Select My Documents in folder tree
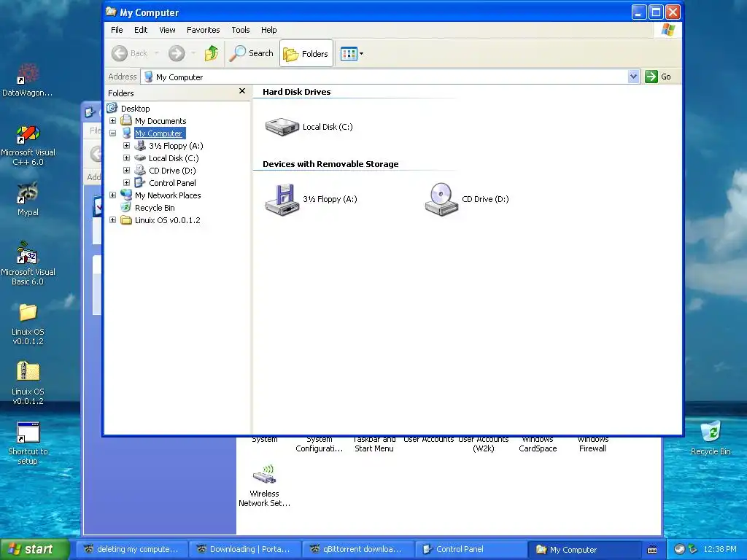 point(160,121)
